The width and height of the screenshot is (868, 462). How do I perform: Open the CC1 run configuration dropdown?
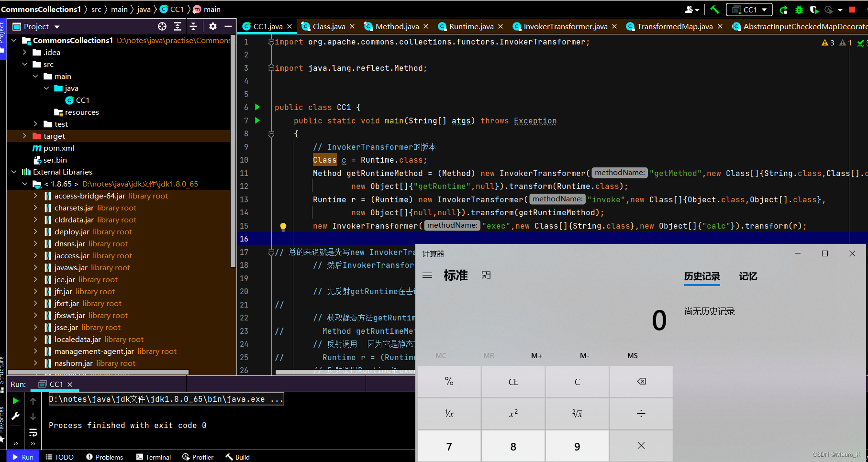(x=749, y=10)
